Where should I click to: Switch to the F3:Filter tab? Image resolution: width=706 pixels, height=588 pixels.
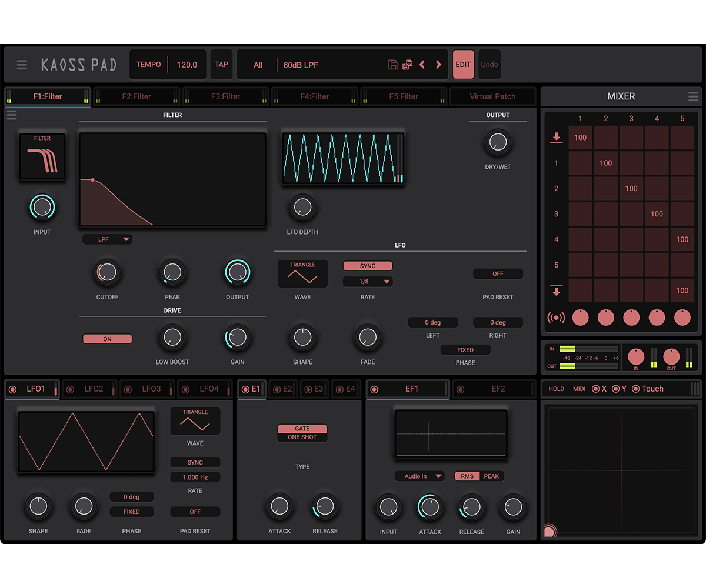(x=225, y=96)
